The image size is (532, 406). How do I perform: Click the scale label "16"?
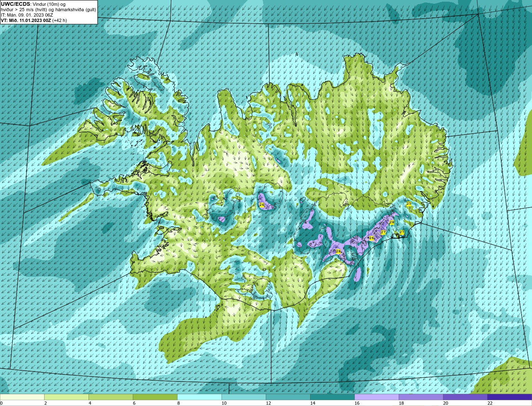357,403
